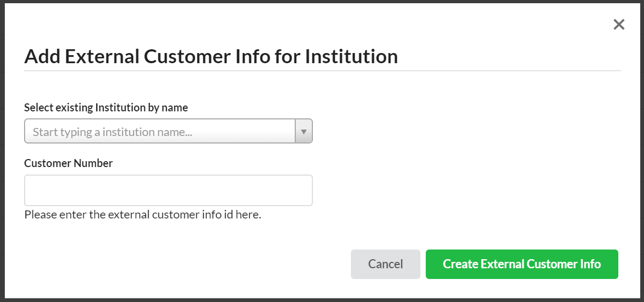Click the 'Customer Number' field label
Image resolution: width=644 pixels, height=302 pixels.
(x=68, y=163)
